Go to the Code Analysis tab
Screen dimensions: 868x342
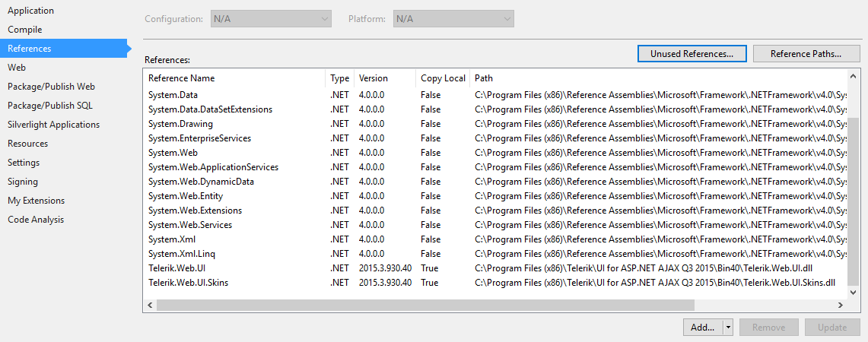coord(36,220)
